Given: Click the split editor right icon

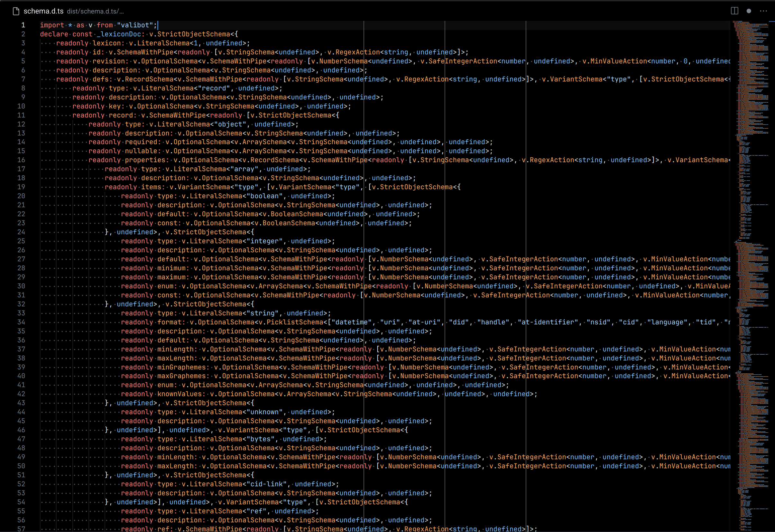Looking at the screenshot, I should [x=734, y=11].
